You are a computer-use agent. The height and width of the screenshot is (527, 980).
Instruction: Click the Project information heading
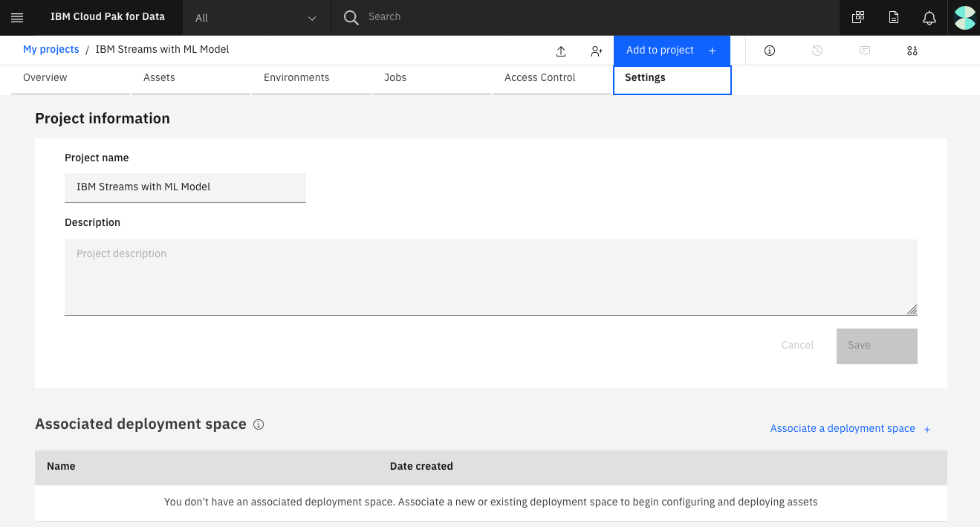click(x=103, y=118)
